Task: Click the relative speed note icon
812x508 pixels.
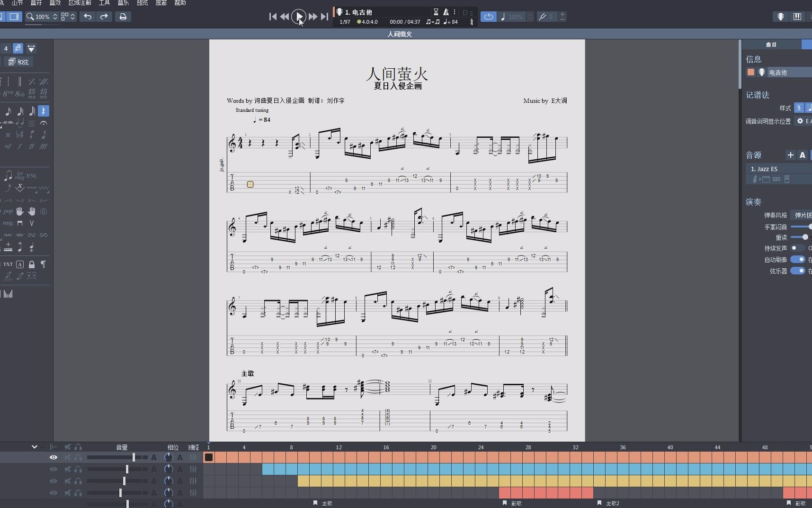Action: coord(503,17)
